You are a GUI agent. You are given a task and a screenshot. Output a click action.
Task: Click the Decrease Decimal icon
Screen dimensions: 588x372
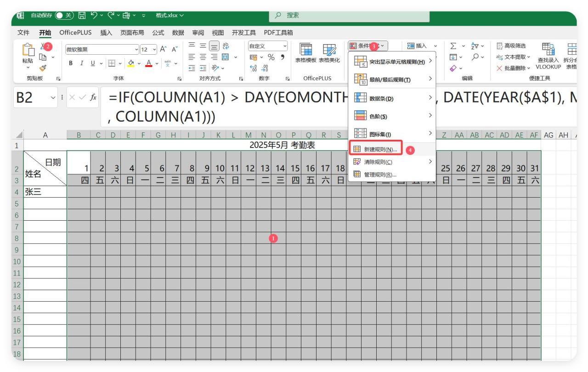pyautogui.click(x=264, y=68)
